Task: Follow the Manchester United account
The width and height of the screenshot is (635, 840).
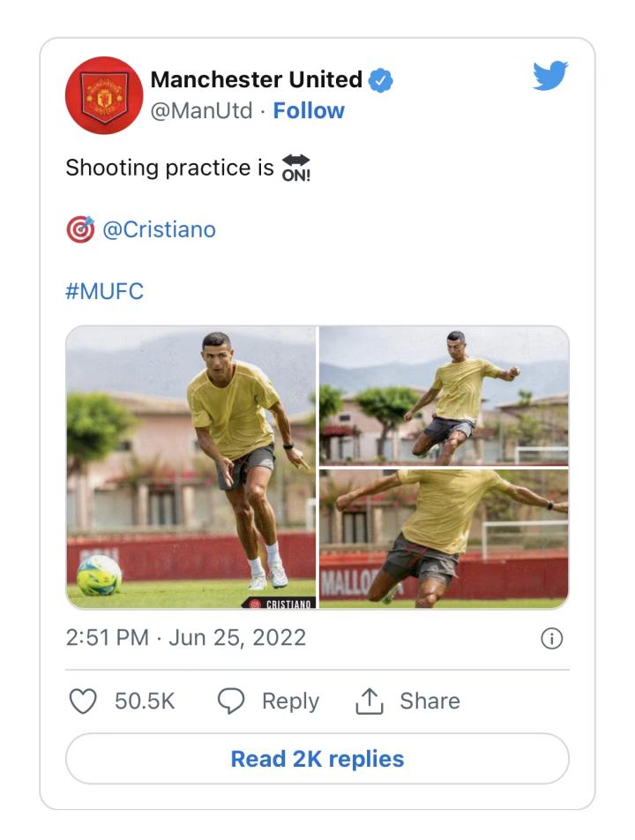Action: [309, 111]
